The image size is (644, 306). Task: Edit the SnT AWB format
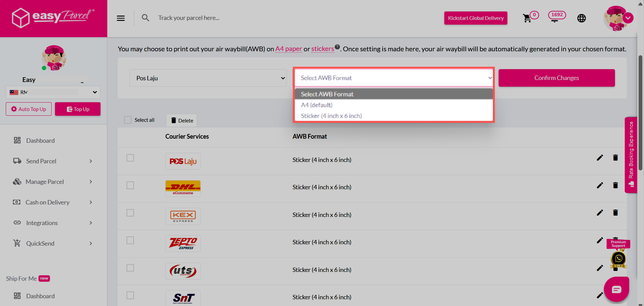tap(600, 295)
